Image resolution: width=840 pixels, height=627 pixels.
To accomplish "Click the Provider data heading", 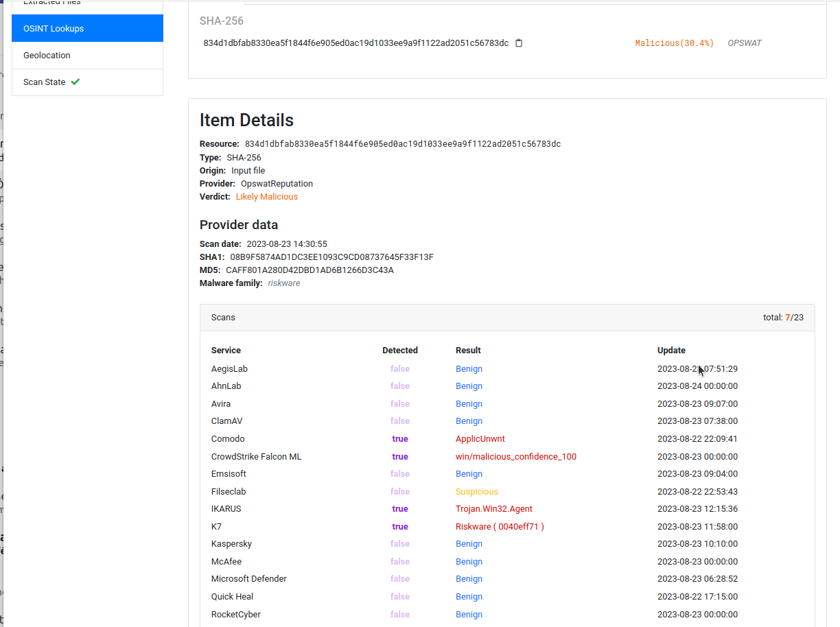I will coord(239,225).
